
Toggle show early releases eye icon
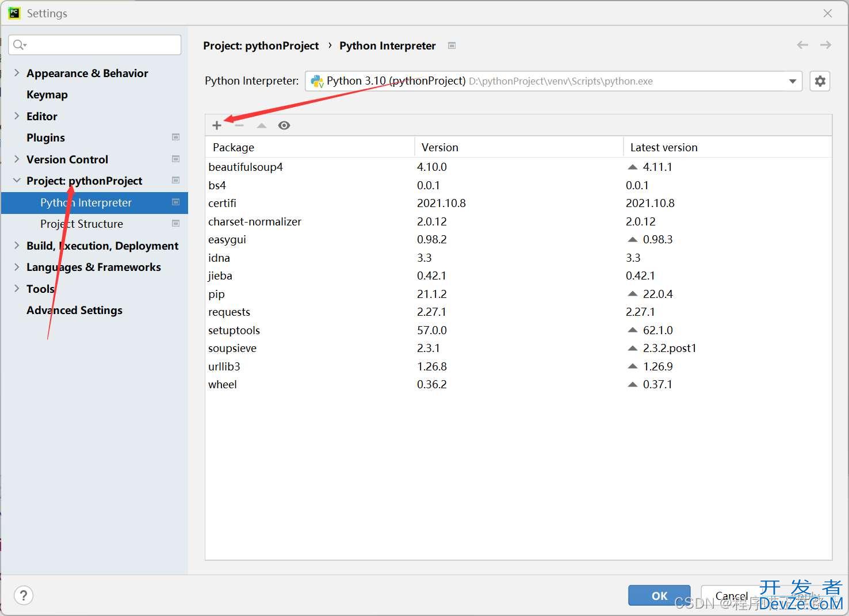click(284, 125)
